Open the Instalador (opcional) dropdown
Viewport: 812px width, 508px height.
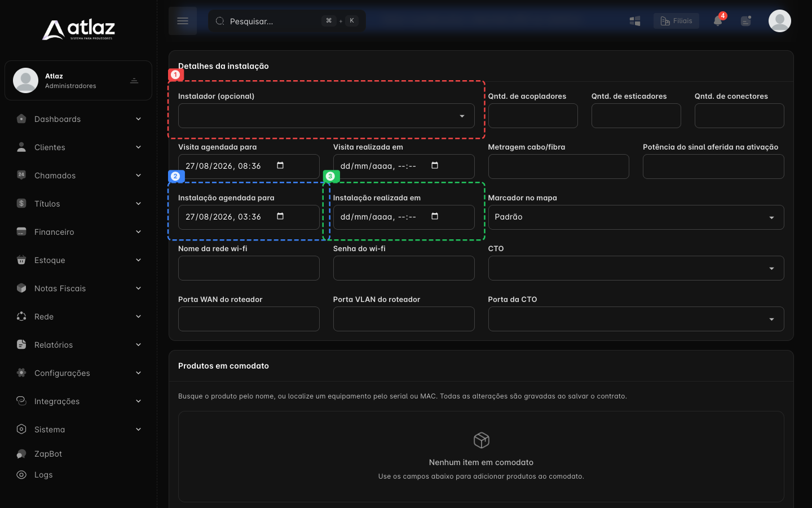326,116
